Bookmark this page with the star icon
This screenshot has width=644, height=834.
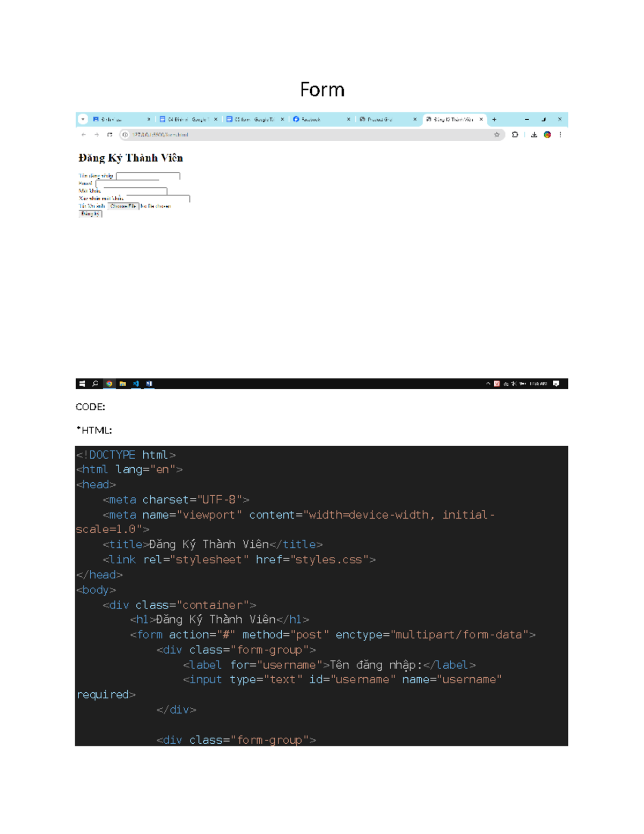pyautogui.click(x=497, y=135)
